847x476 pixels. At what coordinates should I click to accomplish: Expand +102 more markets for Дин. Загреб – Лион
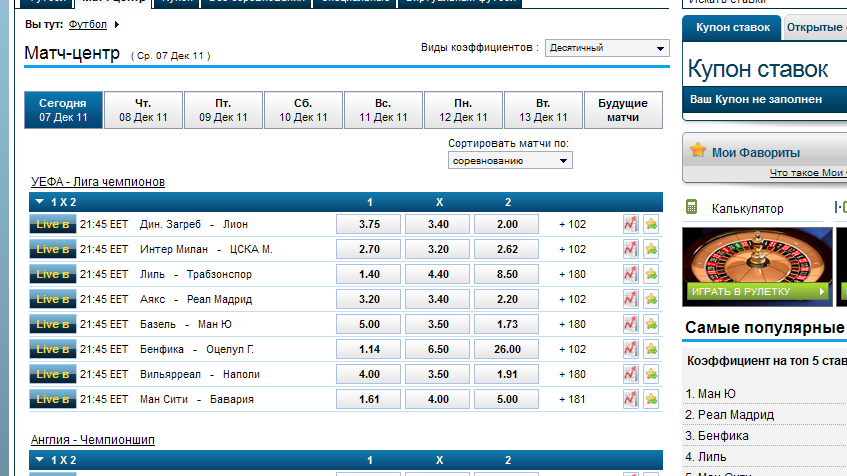(573, 224)
